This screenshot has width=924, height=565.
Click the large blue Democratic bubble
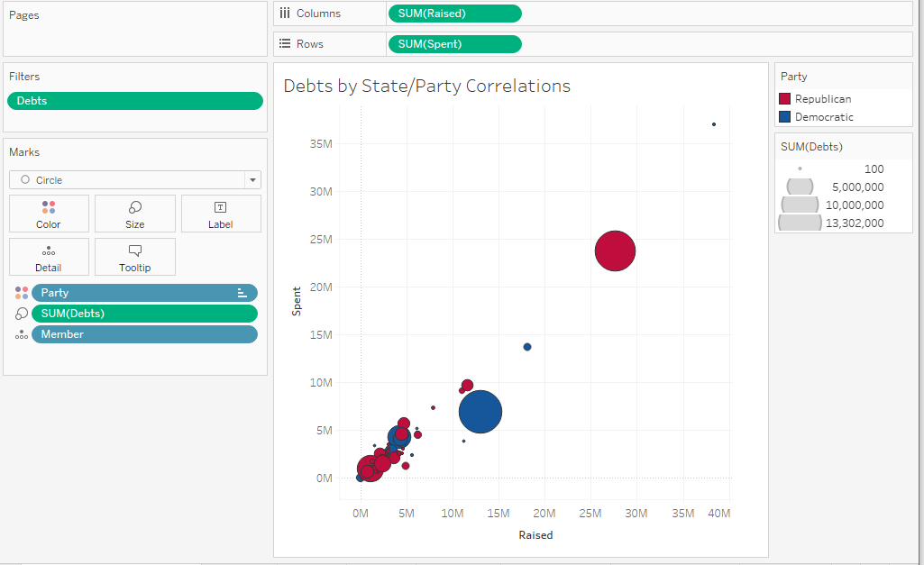[x=480, y=412]
